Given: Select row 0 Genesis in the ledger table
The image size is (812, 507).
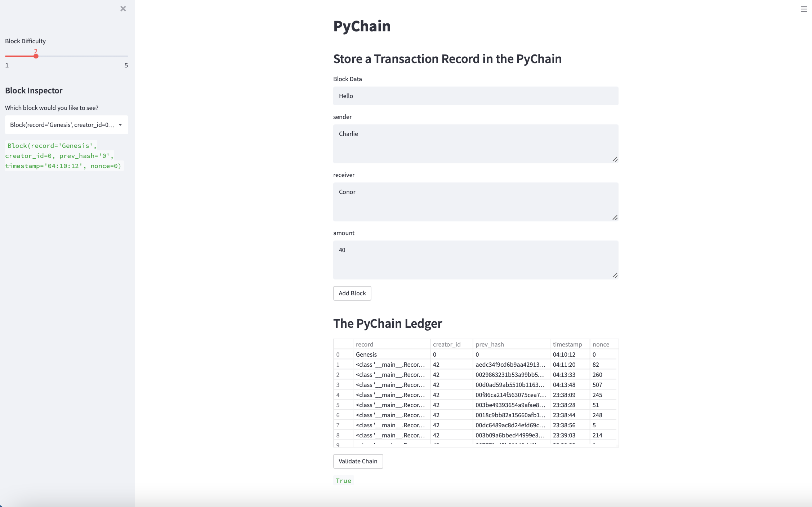Looking at the screenshot, I should click(x=367, y=354).
